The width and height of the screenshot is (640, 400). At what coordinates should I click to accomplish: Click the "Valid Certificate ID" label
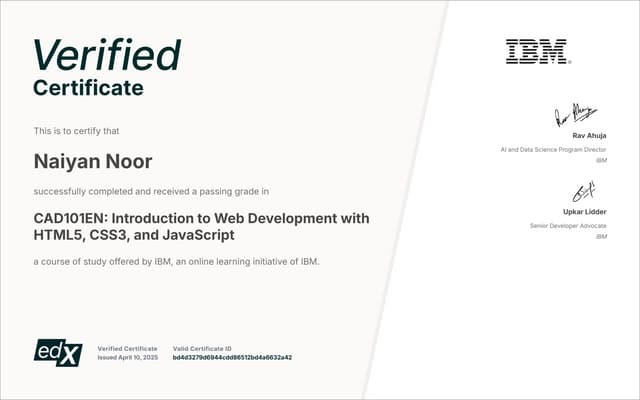tap(202, 347)
